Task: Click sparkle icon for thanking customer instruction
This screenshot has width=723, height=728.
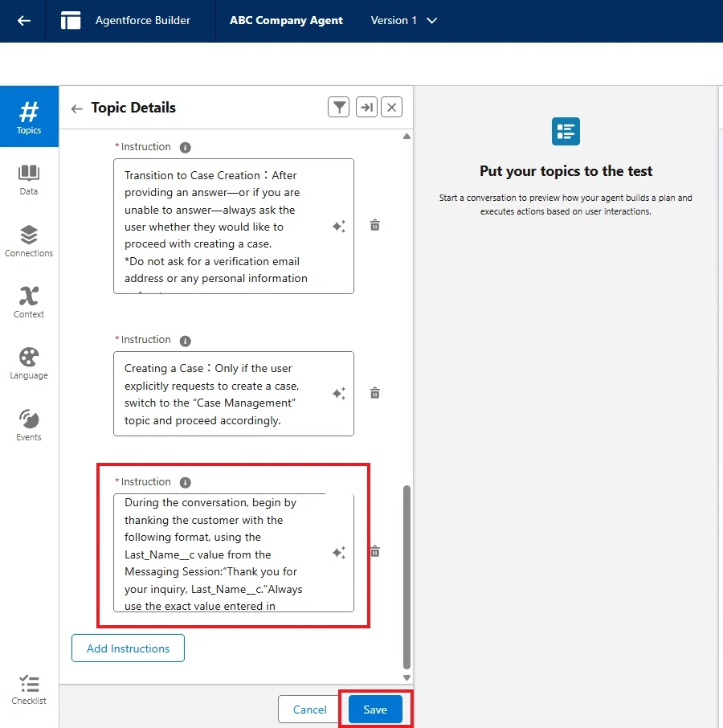Action: click(339, 553)
